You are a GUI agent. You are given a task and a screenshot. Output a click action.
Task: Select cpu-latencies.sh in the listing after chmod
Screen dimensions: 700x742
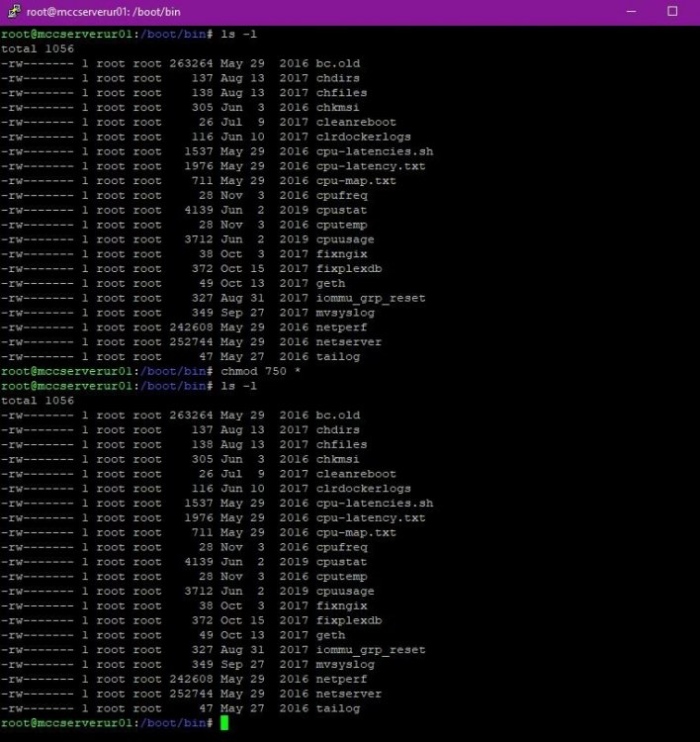coord(375,503)
